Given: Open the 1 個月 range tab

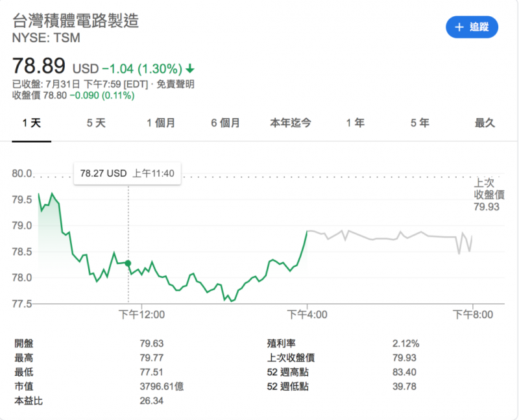Looking at the screenshot, I should coord(161,123).
